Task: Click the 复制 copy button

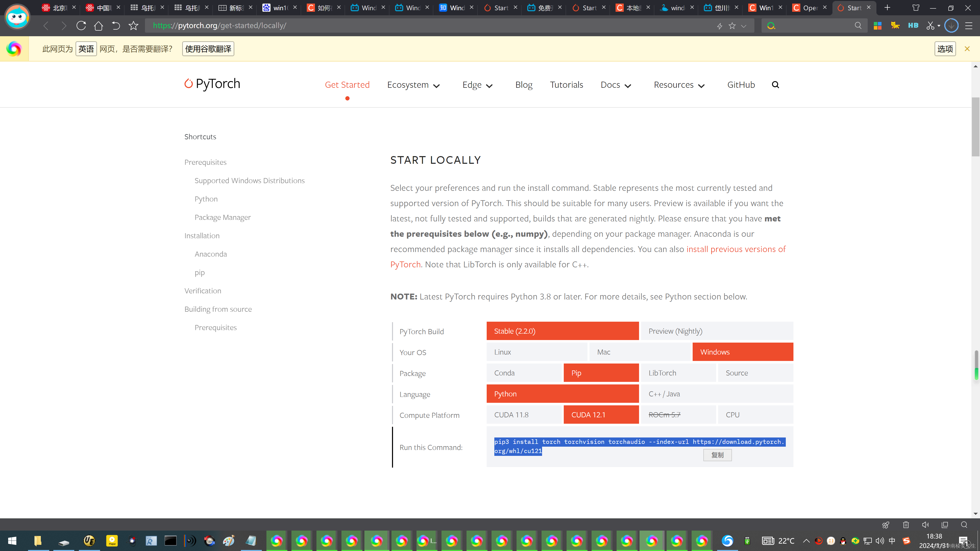Action: (x=717, y=455)
